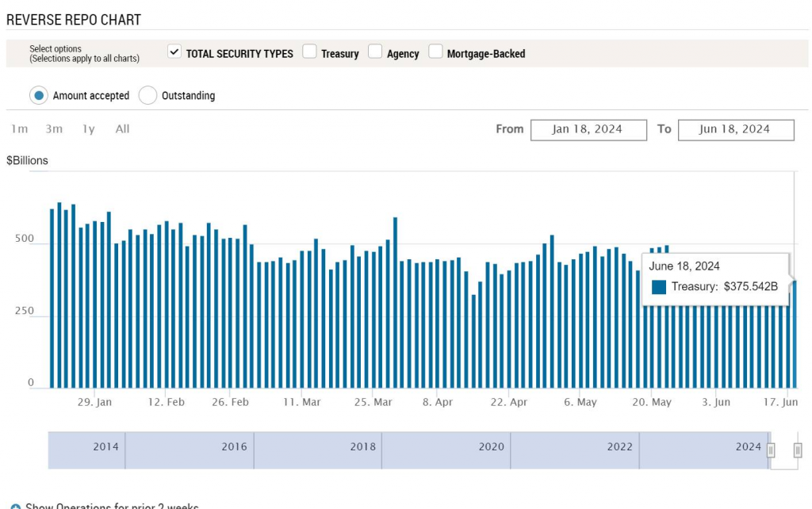Select the Amount accepted radio button
The image size is (812, 509).
39,96
